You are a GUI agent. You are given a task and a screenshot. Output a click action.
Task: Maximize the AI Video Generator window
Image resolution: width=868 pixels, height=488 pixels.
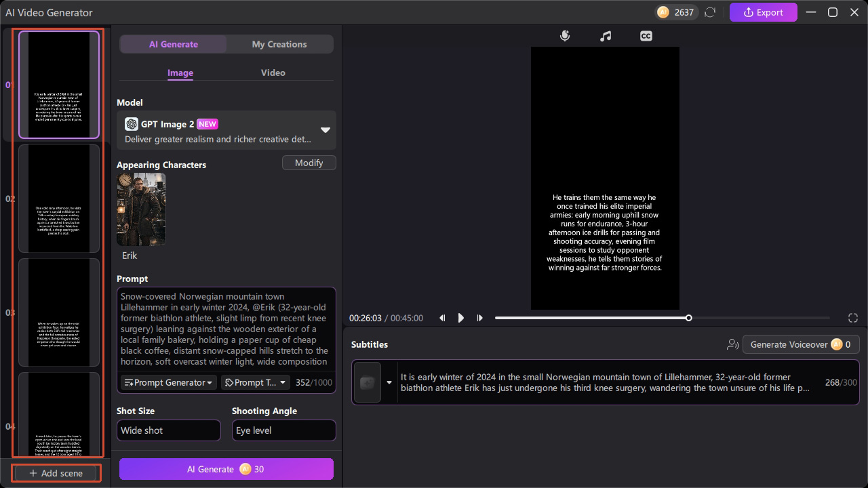click(x=833, y=12)
